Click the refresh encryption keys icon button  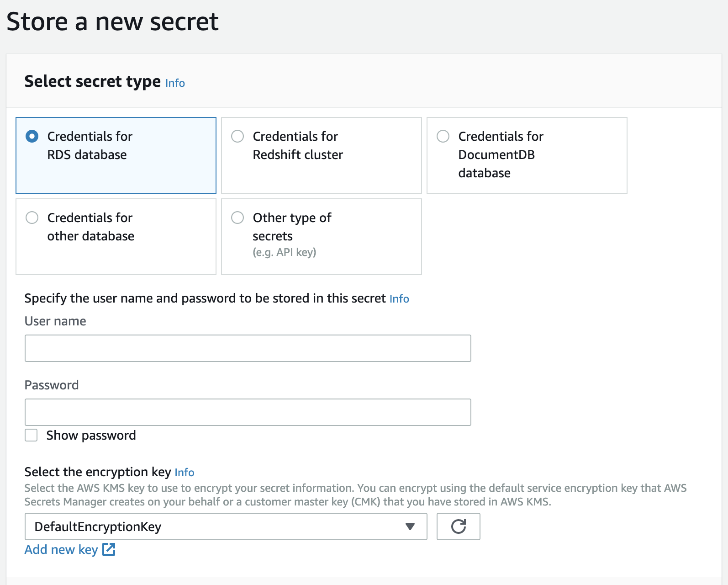click(458, 526)
